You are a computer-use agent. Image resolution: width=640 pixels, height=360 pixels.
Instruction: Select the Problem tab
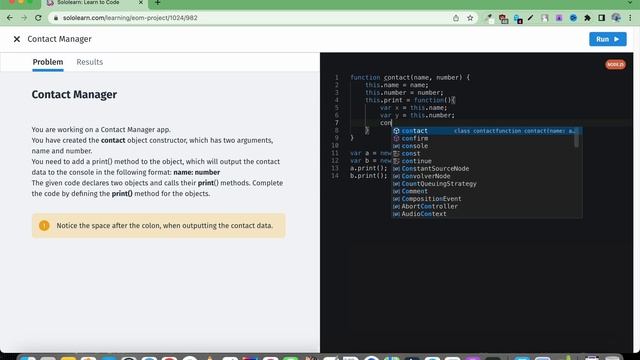click(x=48, y=62)
